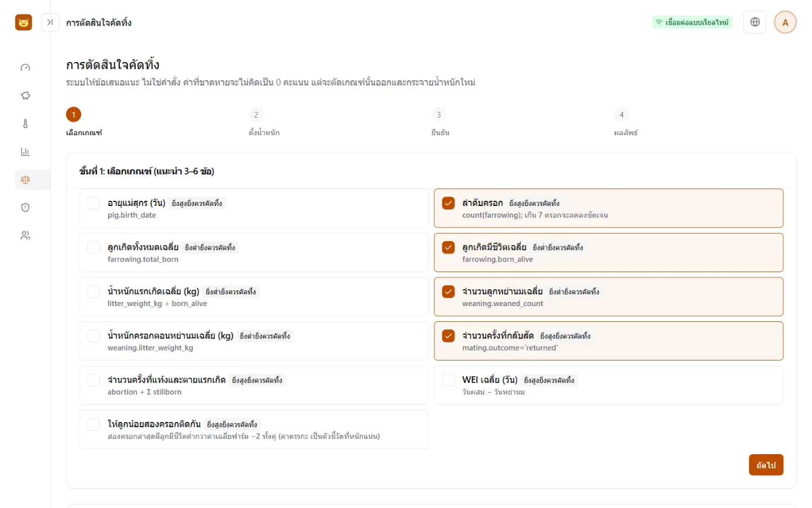Open the bar chart icon in sidebar
Viewport: 812px width, 508px height.
coord(25,152)
